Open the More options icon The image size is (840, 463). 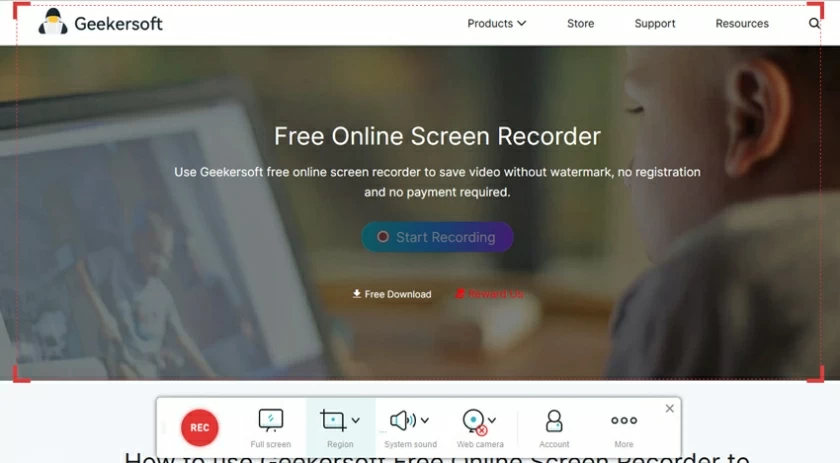pos(624,421)
